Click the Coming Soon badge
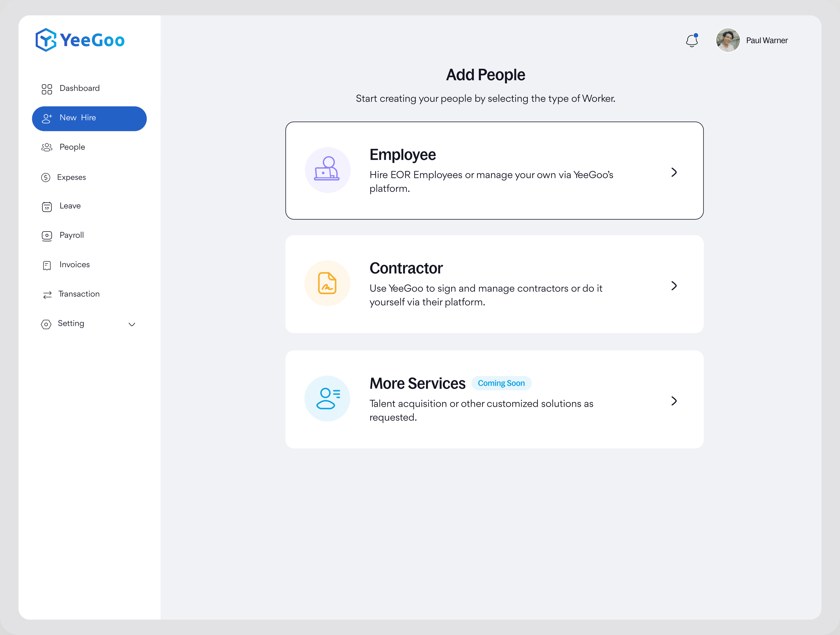The height and width of the screenshot is (635, 840). tap(501, 383)
